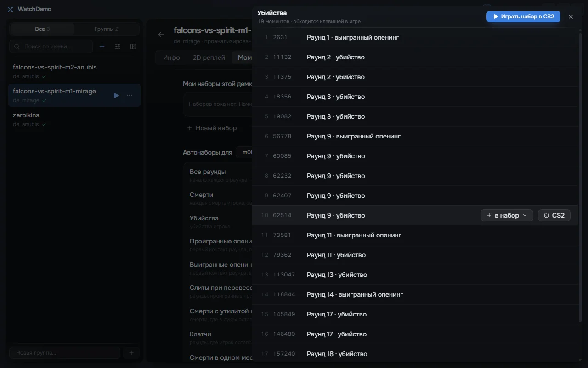Select falcons-vs-spirit-m2-anubis demo
The height and width of the screenshot is (368, 588).
point(75,71)
